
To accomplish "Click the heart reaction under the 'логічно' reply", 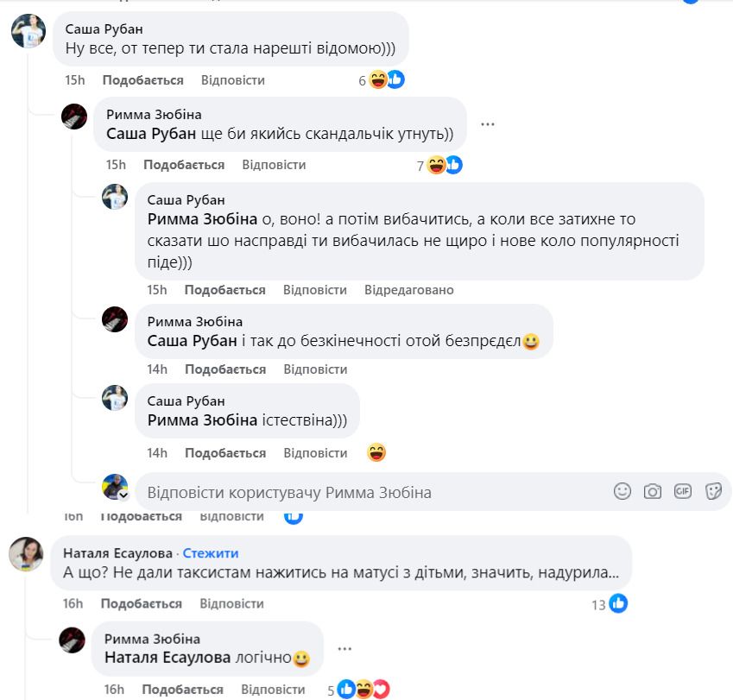I will click(x=382, y=689).
